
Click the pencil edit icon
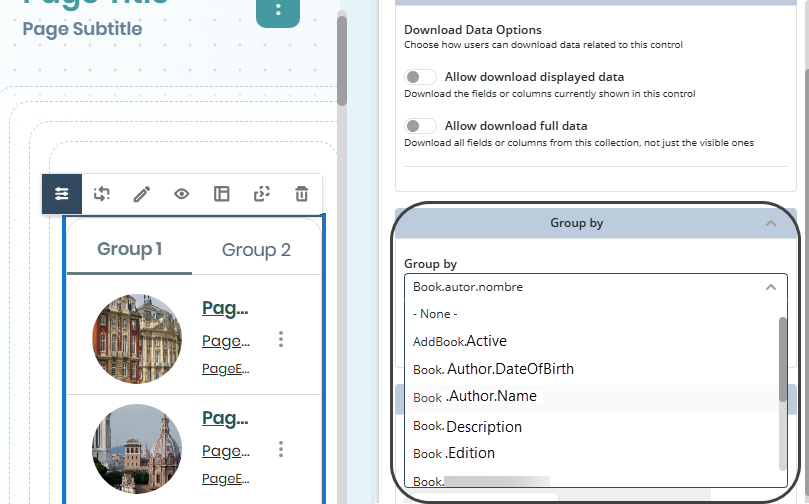[142, 194]
